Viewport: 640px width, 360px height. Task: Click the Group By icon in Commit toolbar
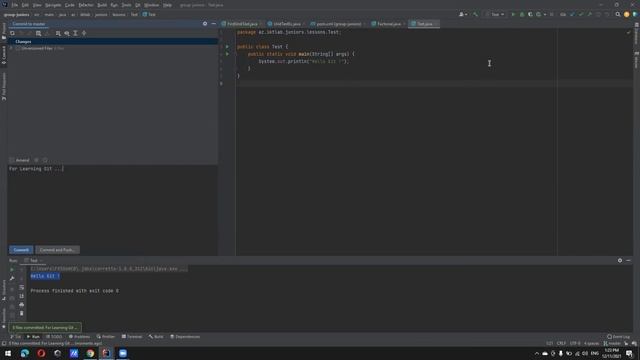(58, 33)
